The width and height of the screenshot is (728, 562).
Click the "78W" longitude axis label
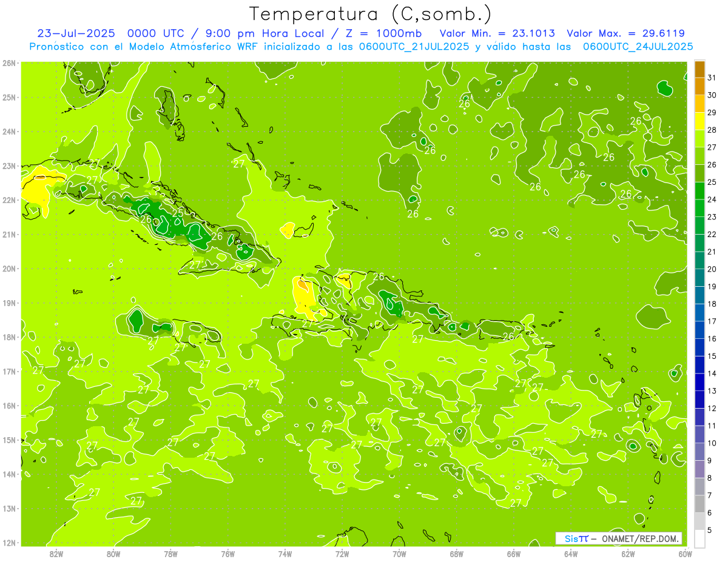170,554
